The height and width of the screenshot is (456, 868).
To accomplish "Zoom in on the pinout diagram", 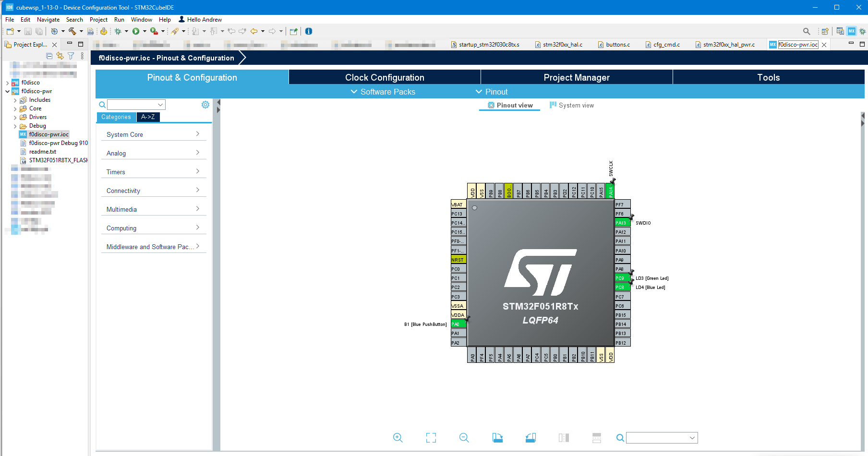I will [x=398, y=438].
